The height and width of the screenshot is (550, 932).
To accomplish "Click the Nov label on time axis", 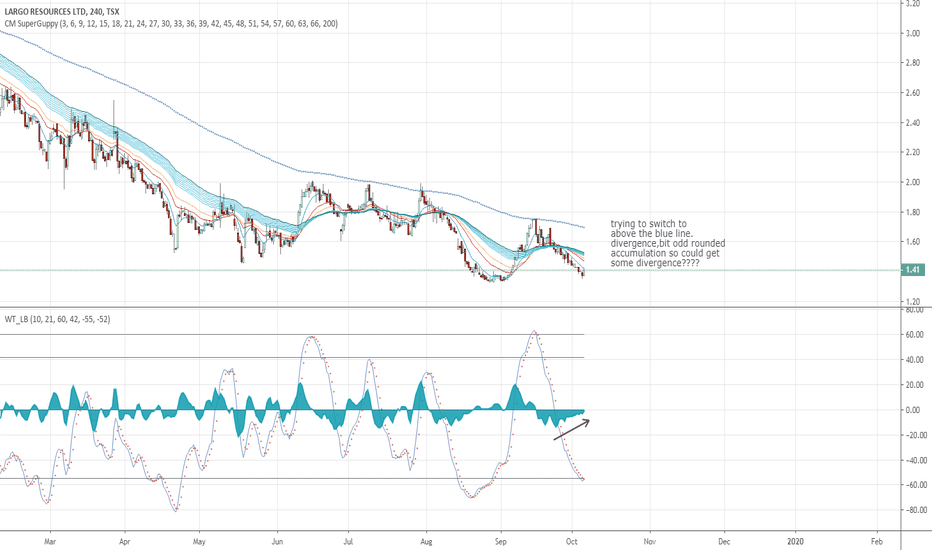I will [x=650, y=542].
